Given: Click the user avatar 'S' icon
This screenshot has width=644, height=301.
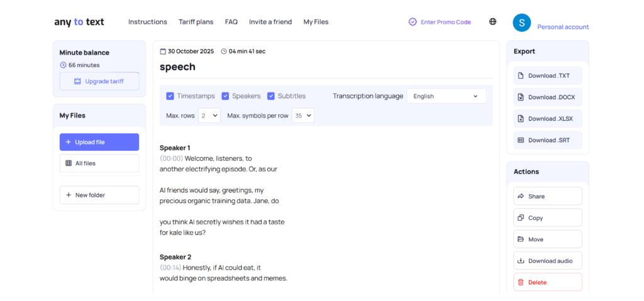Looking at the screenshot, I should pyautogui.click(x=521, y=23).
